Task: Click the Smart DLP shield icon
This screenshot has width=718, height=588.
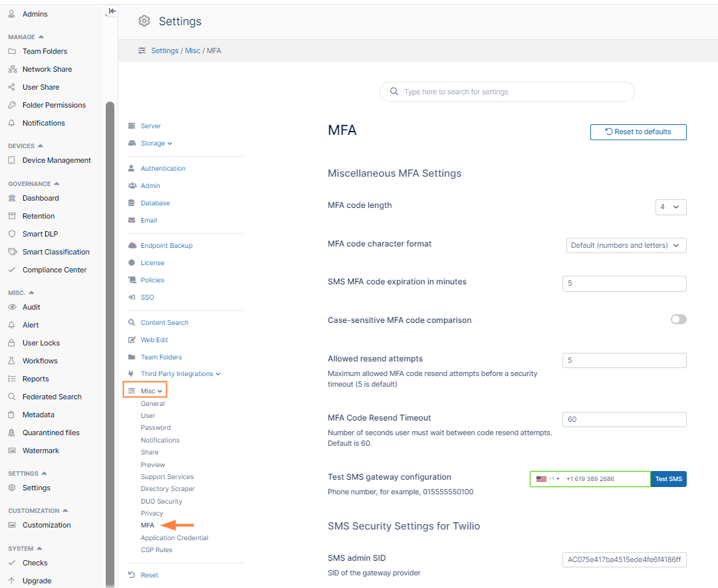Action: click(13, 234)
